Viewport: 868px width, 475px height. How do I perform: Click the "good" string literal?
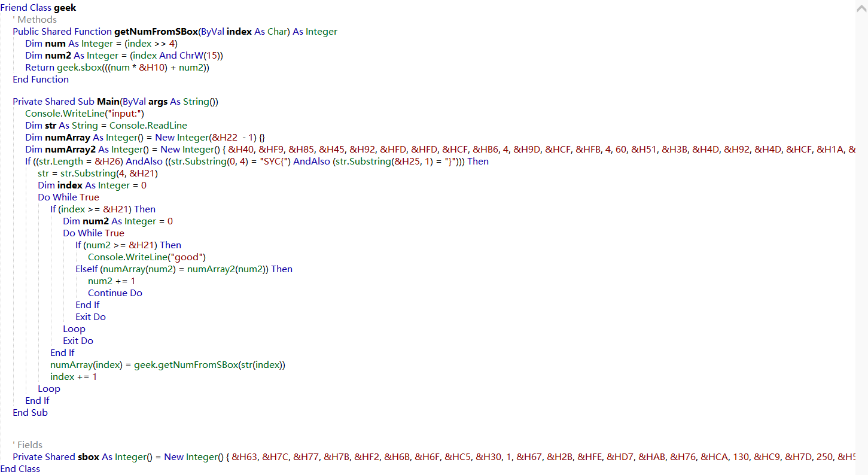coord(186,257)
